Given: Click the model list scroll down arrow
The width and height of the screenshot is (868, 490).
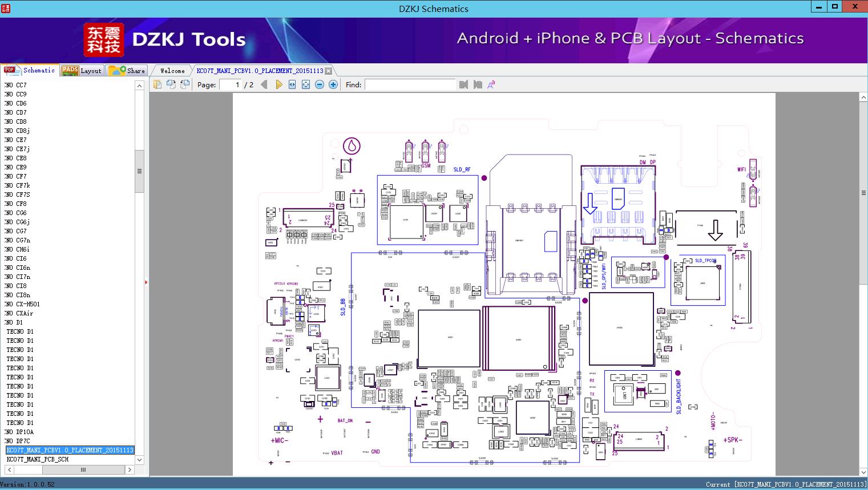Looking at the screenshot, I should (x=139, y=459).
